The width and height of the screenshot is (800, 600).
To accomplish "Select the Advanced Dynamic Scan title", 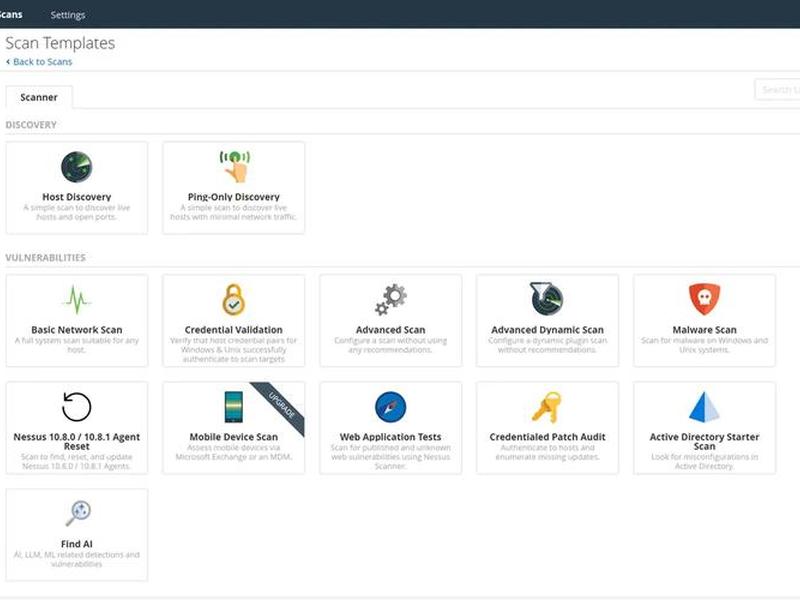I will point(547,330).
